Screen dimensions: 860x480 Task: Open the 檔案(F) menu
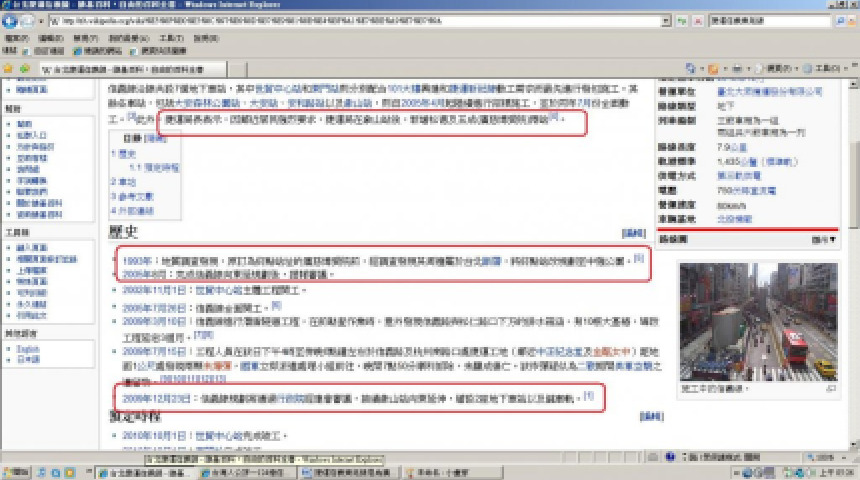pyautogui.click(x=16, y=38)
